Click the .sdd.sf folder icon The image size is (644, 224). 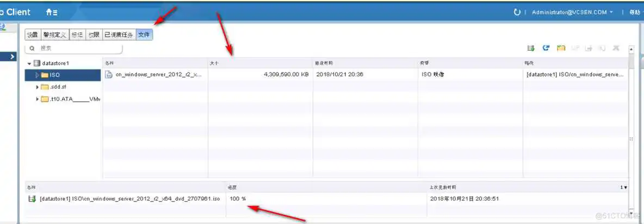tap(45, 87)
